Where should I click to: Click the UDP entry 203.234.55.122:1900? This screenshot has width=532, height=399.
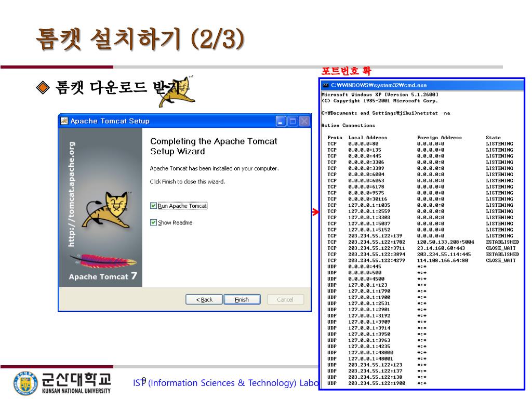click(377, 383)
